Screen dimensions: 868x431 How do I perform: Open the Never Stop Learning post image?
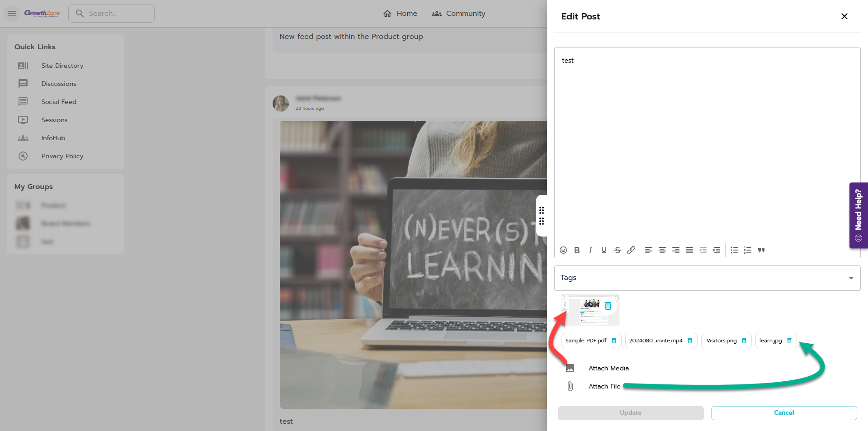click(x=413, y=265)
